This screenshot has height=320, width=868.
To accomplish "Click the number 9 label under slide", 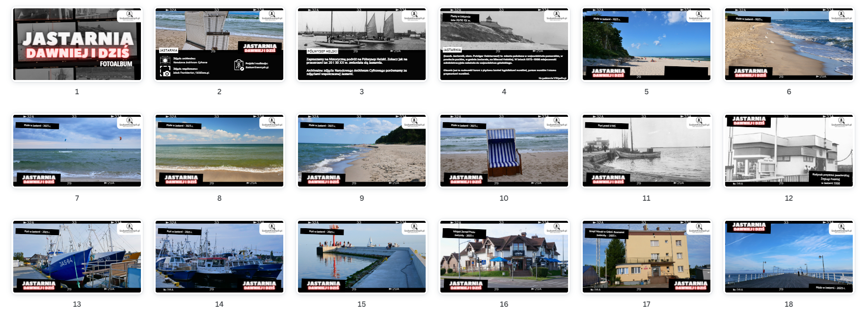I will pyautogui.click(x=362, y=198).
